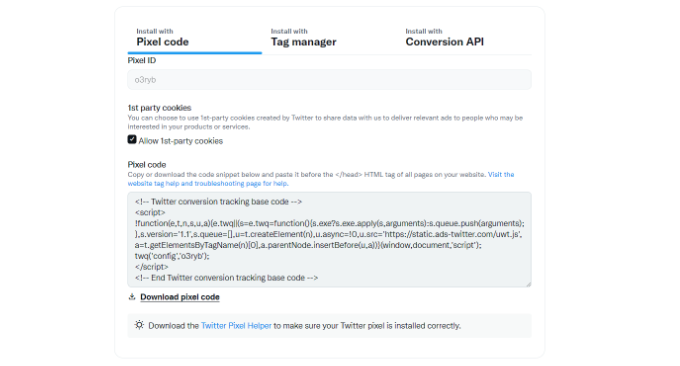The image size is (680, 366).
Task: Open the Twitter Pixel Helper link
Action: click(236, 326)
